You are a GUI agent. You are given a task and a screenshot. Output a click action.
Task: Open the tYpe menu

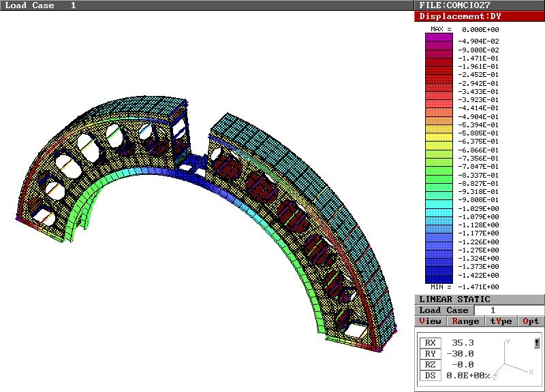pos(501,321)
